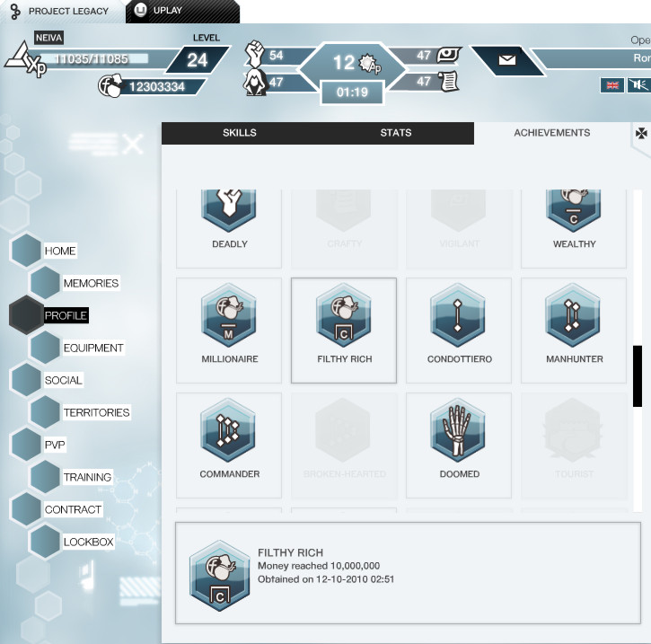Select the locked Broken-Hearted achievement
The width and height of the screenshot is (651, 644).
[x=344, y=446]
